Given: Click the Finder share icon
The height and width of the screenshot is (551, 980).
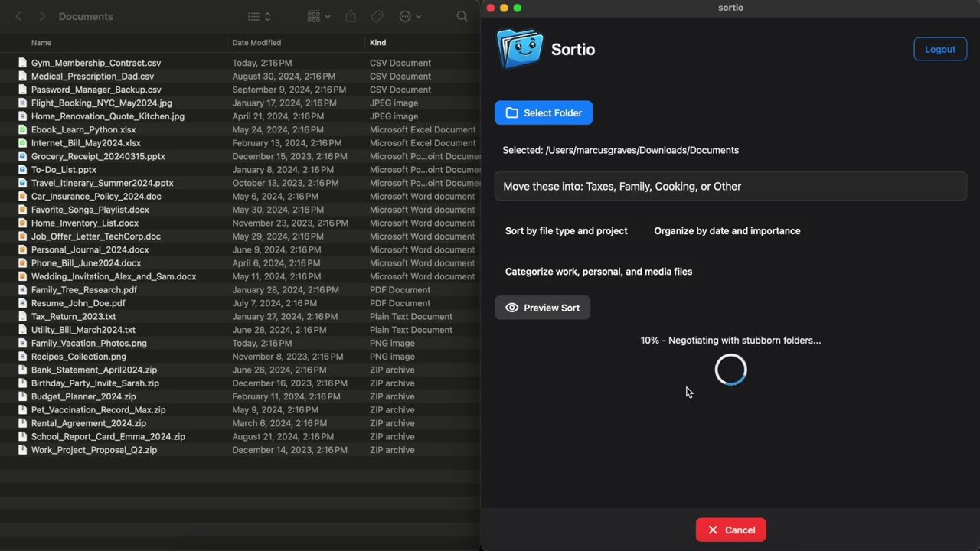Looking at the screenshot, I should [x=351, y=16].
